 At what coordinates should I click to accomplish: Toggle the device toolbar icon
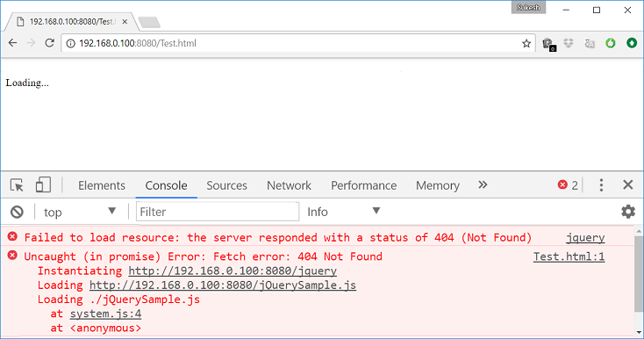[43, 185]
